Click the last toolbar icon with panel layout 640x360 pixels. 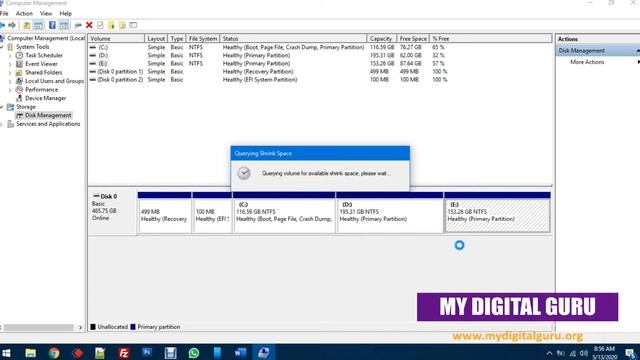click(x=133, y=25)
